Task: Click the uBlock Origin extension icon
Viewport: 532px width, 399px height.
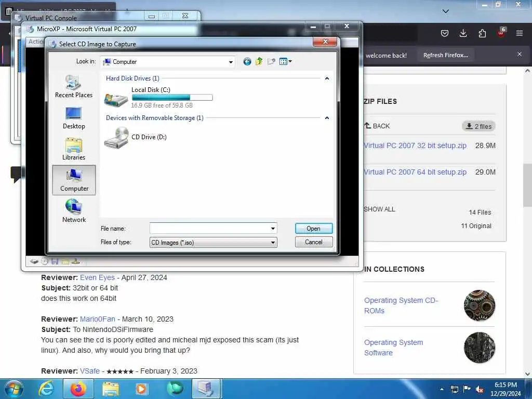Action: [501, 33]
